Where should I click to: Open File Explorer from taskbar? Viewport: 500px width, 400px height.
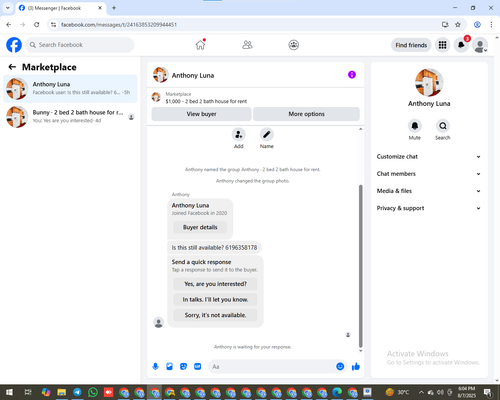(62, 392)
